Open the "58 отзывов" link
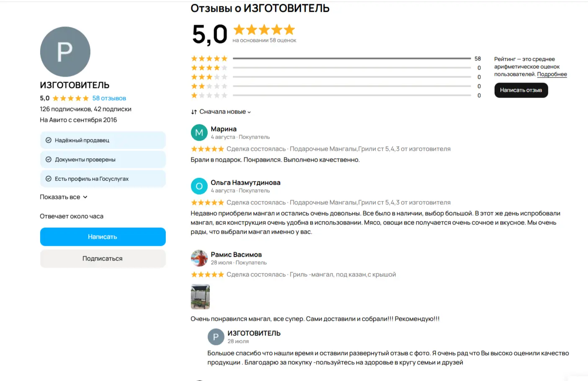Screen dimensions: 588x381 [109, 98]
